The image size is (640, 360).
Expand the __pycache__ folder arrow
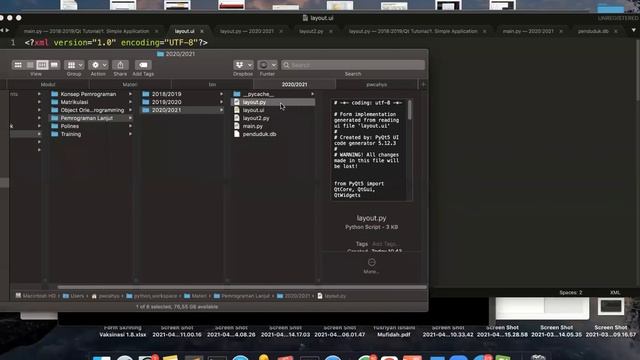point(313,94)
